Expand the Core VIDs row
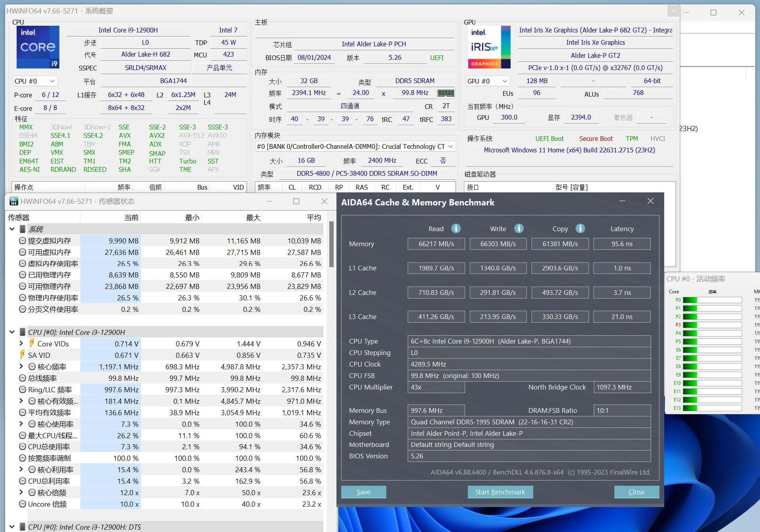The height and width of the screenshot is (532, 760). click(21, 343)
